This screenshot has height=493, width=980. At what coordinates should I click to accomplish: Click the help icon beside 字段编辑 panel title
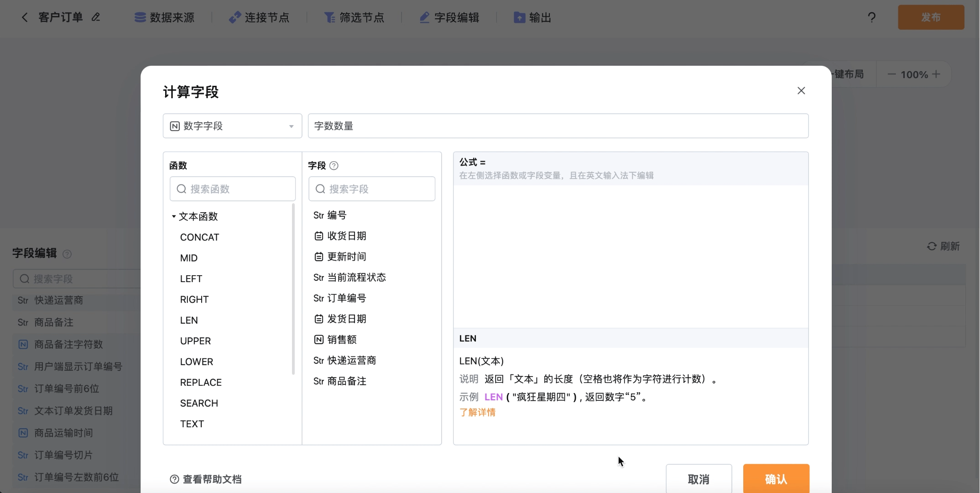(67, 254)
